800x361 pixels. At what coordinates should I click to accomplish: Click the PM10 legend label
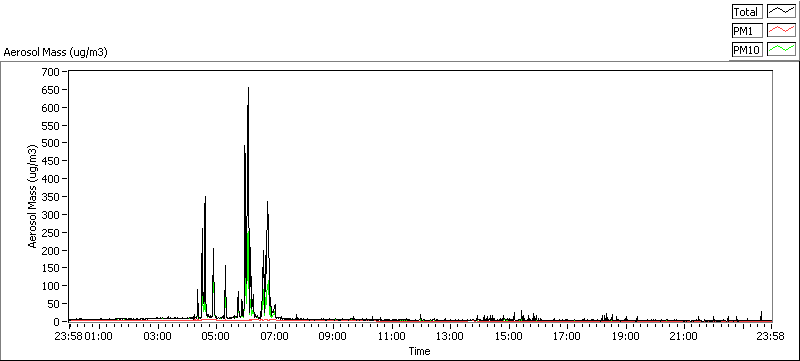tap(746, 49)
